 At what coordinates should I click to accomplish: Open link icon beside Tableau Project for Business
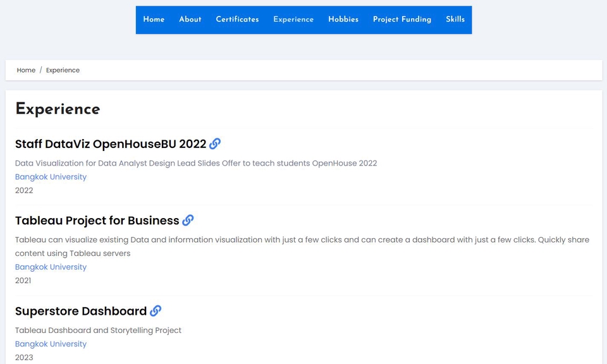tap(188, 221)
